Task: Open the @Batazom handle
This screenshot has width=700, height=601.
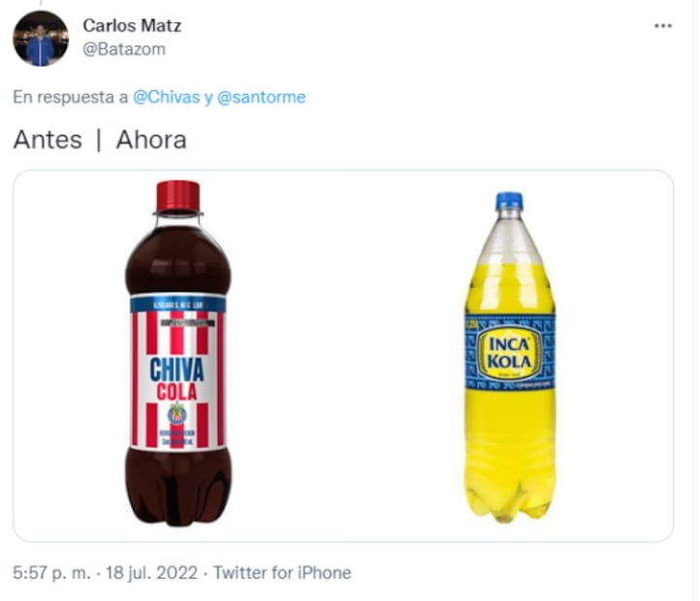Action: [124, 49]
